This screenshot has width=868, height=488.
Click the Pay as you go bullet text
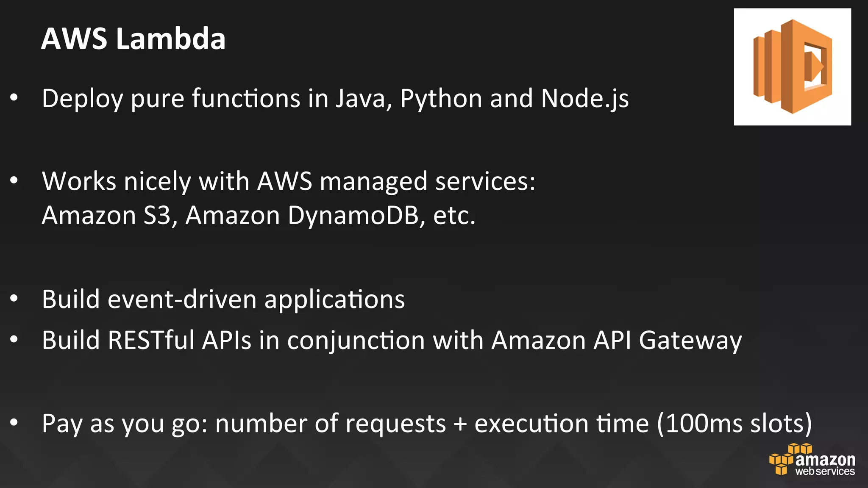[427, 424]
